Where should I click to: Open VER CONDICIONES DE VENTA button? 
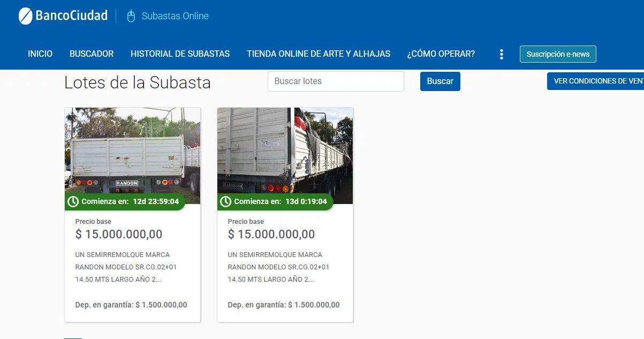pos(595,81)
